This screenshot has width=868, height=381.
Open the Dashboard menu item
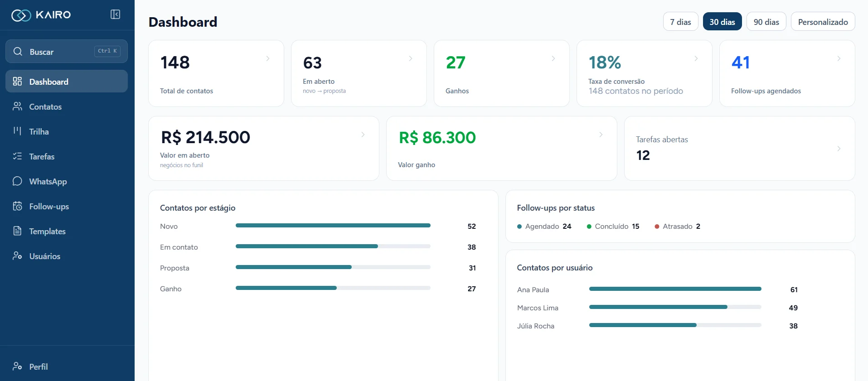pyautogui.click(x=67, y=81)
